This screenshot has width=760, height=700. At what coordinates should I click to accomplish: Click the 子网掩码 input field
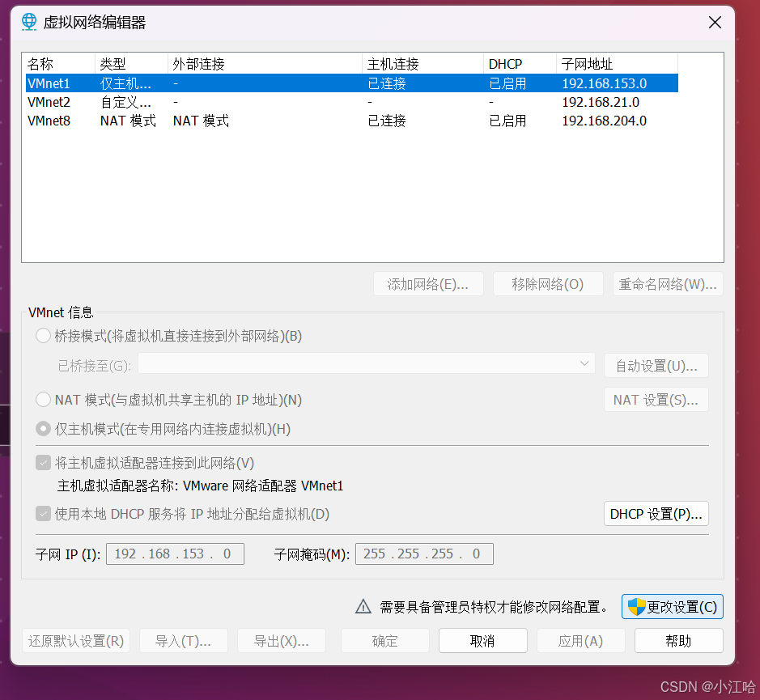click(425, 554)
